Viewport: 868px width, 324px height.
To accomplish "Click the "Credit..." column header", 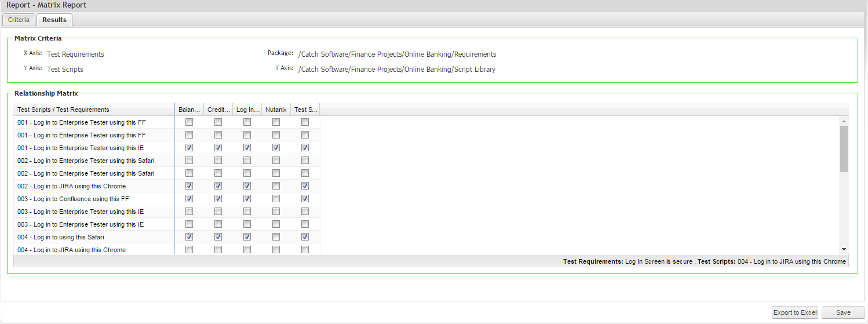I will click(218, 110).
